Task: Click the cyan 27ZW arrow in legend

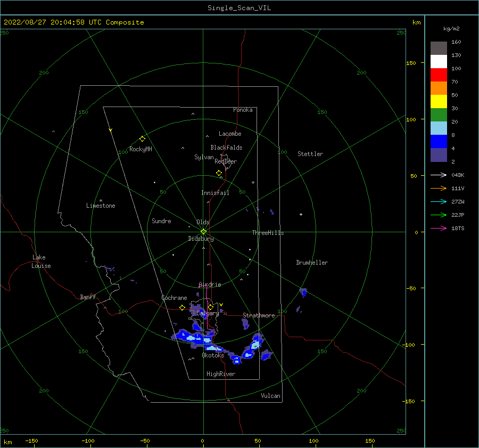Action: pyautogui.click(x=439, y=201)
